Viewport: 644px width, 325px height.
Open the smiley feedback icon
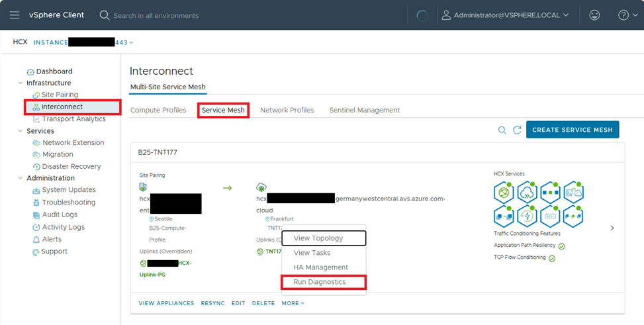pyautogui.click(x=594, y=15)
